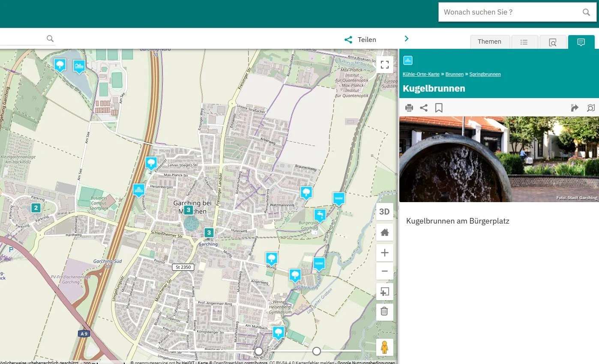Open the Brunnen breadcrumb link
Image resolution: width=599 pixels, height=364 pixels.
click(454, 74)
